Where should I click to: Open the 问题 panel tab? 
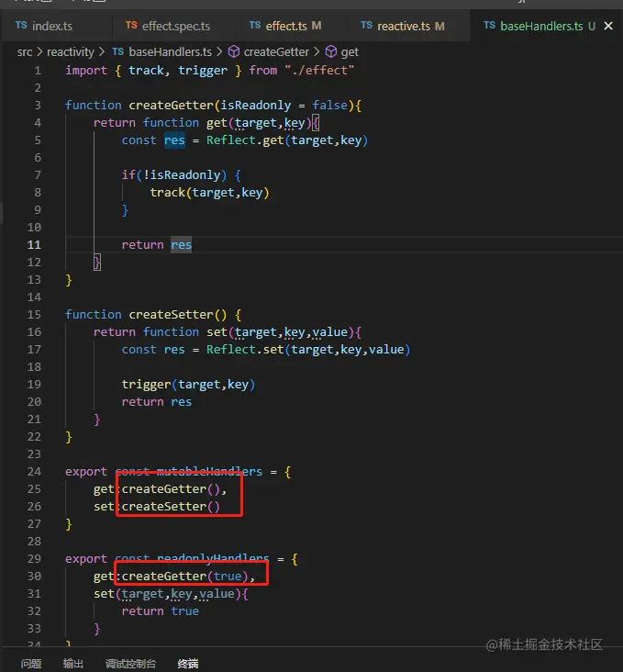point(31,664)
